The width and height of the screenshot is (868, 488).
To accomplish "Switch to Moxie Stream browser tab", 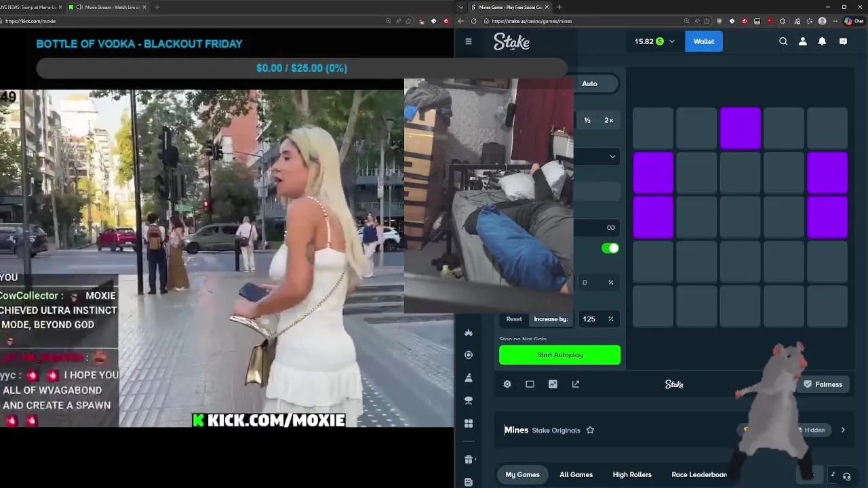I will coord(107,7).
